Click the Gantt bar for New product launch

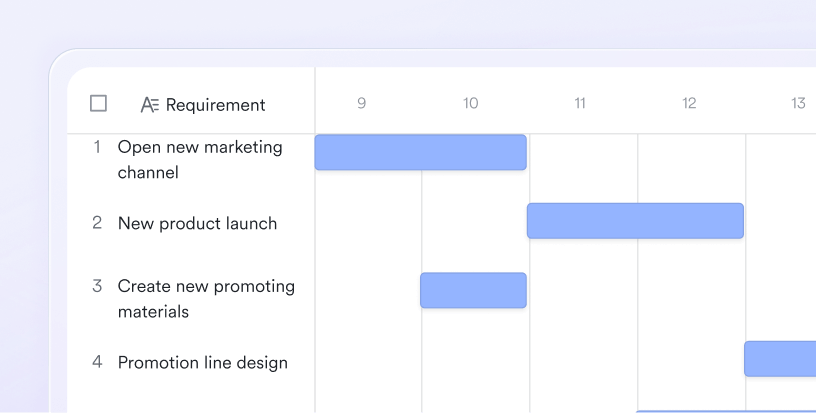point(635,221)
